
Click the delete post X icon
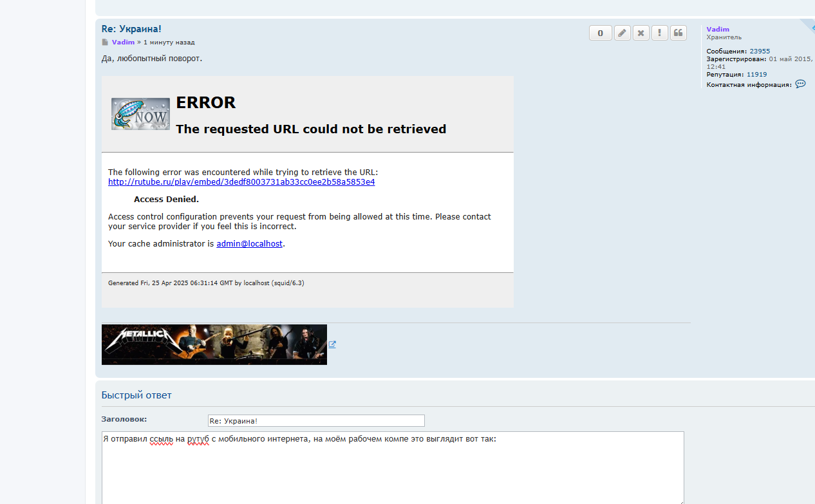tap(641, 33)
